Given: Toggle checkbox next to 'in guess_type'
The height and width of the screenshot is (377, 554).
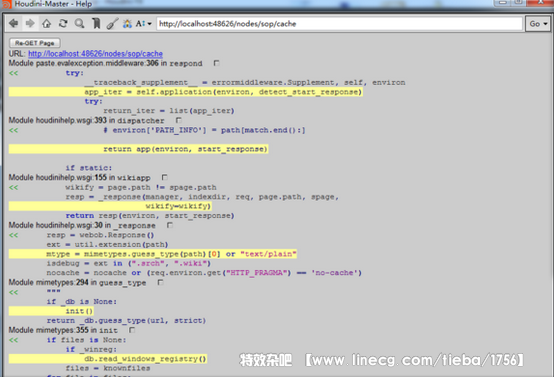Looking at the screenshot, I should point(160,282).
